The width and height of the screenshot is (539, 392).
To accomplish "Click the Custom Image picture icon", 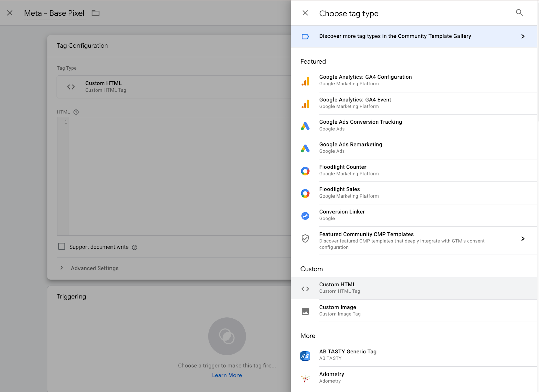I will click(305, 311).
